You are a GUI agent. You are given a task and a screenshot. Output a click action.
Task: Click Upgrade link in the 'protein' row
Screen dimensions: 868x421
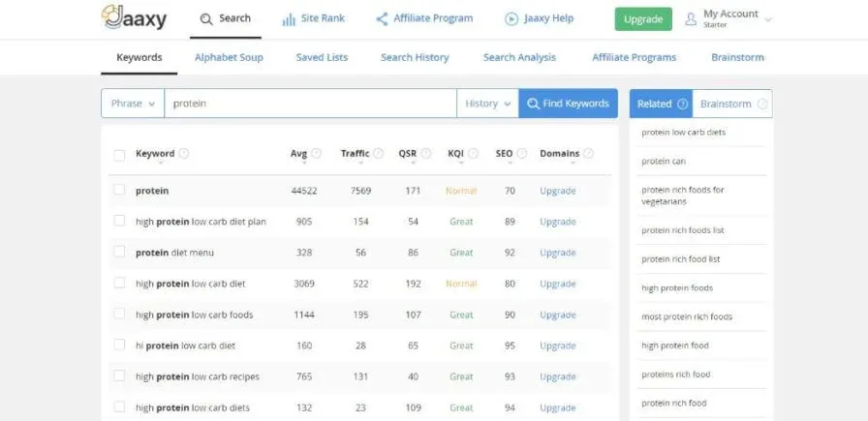tap(557, 191)
